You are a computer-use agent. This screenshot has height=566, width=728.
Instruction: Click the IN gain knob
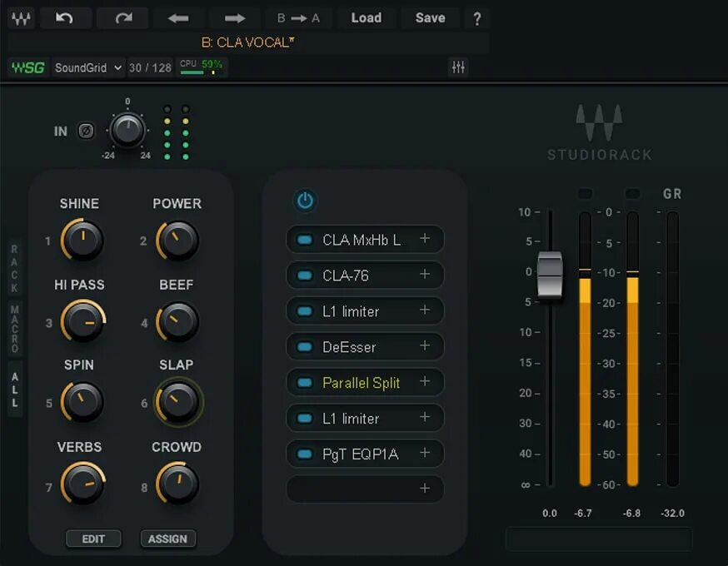(x=127, y=131)
